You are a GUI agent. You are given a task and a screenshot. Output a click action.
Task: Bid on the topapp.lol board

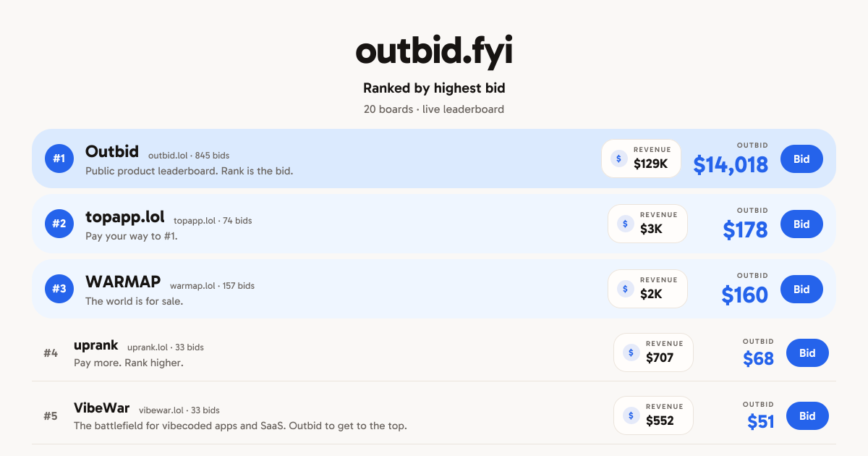point(801,224)
